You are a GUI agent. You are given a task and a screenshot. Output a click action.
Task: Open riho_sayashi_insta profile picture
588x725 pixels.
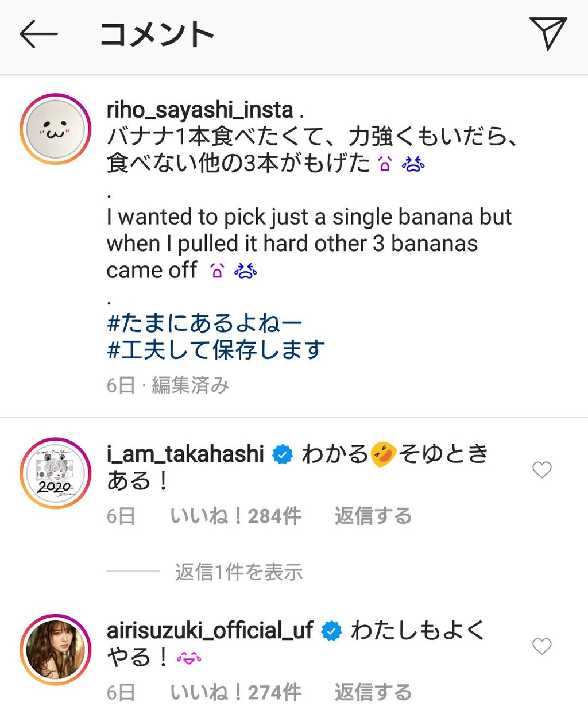(x=56, y=129)
